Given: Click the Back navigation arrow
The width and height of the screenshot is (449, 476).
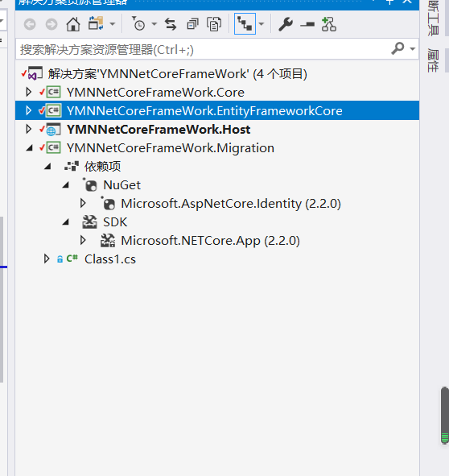Looking at the screenshot, I should 30,24.
